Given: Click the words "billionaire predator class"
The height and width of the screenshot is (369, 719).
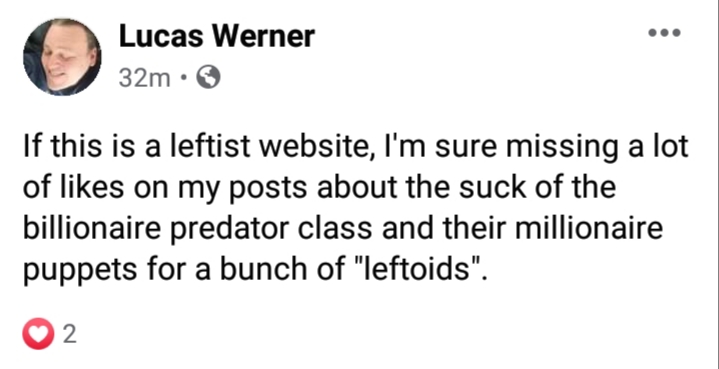Looking at the screenshot, I should pyautogui.click(x=198, y=229).
